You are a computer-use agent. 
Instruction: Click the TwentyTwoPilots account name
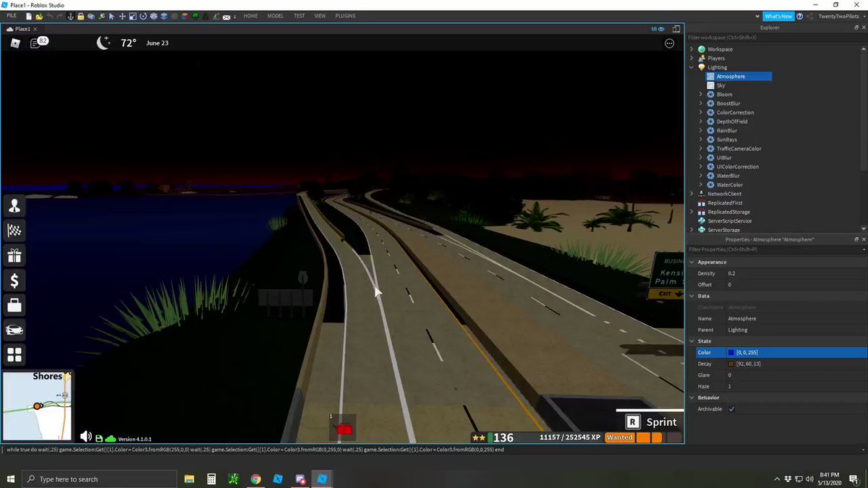click(838, 16)
